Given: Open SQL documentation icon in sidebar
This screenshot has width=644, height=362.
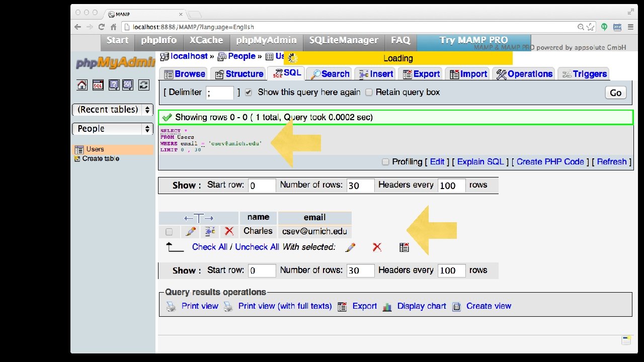Looking at the screenshot, I should point(128,85).
